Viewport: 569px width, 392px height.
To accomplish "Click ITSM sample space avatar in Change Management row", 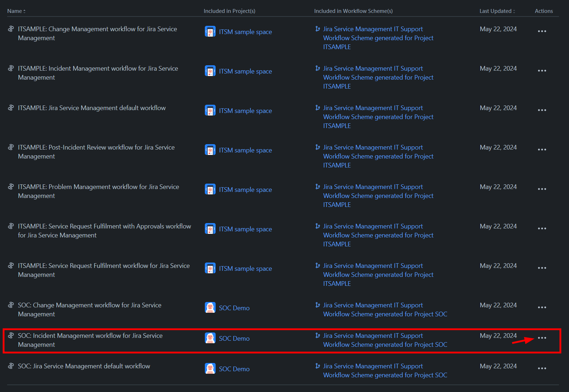I will click(210, 32).
